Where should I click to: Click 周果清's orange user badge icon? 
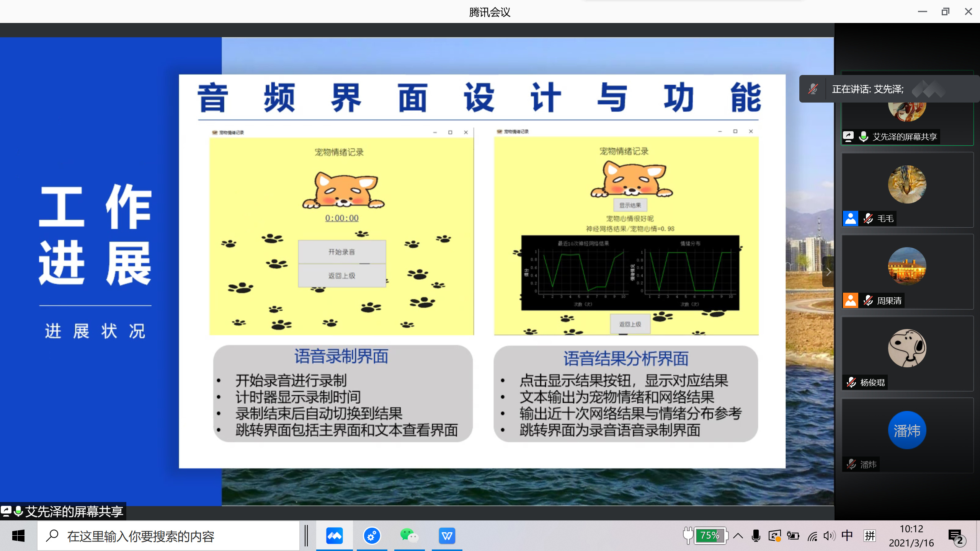click(850, 300)
